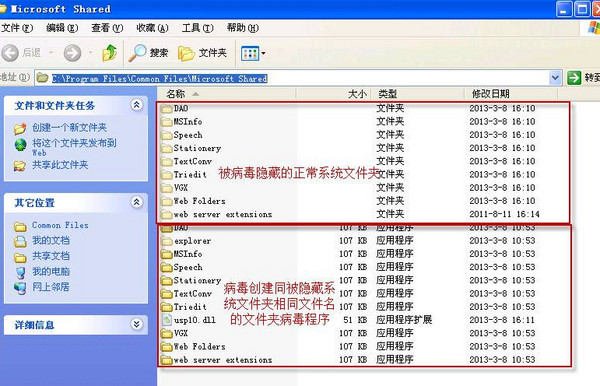Collapse the 文件和文件夹任务 panel

pos(137,105)
